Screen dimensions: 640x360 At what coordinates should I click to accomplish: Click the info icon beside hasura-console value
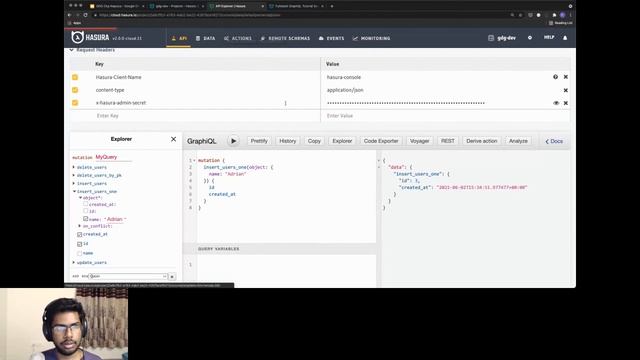coord(556,77)
